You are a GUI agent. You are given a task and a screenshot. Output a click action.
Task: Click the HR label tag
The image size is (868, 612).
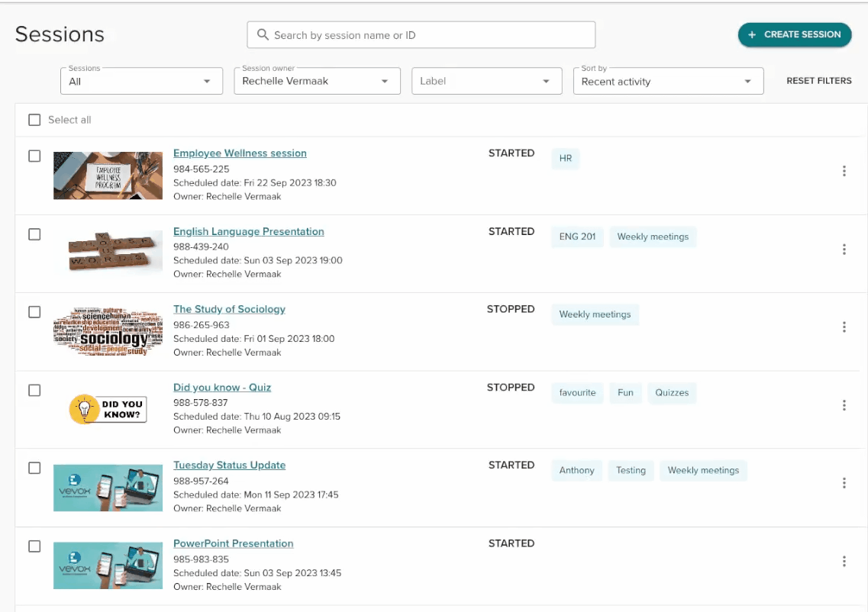click(x=565, y=159)
